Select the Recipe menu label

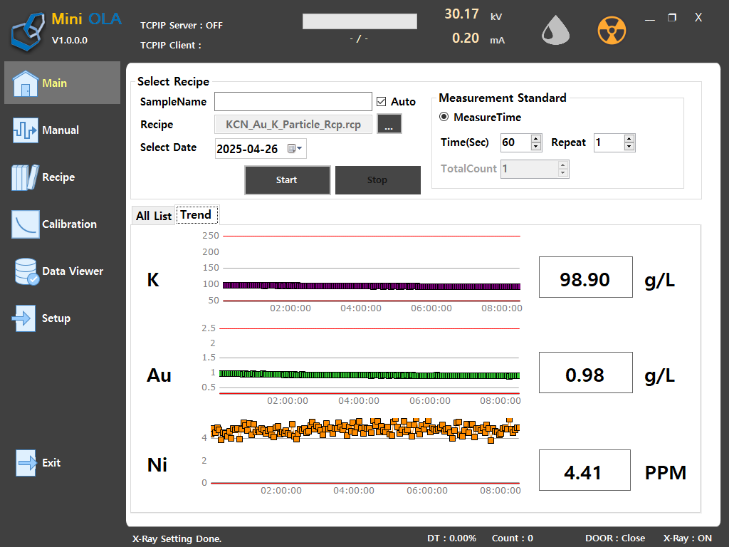58,177
